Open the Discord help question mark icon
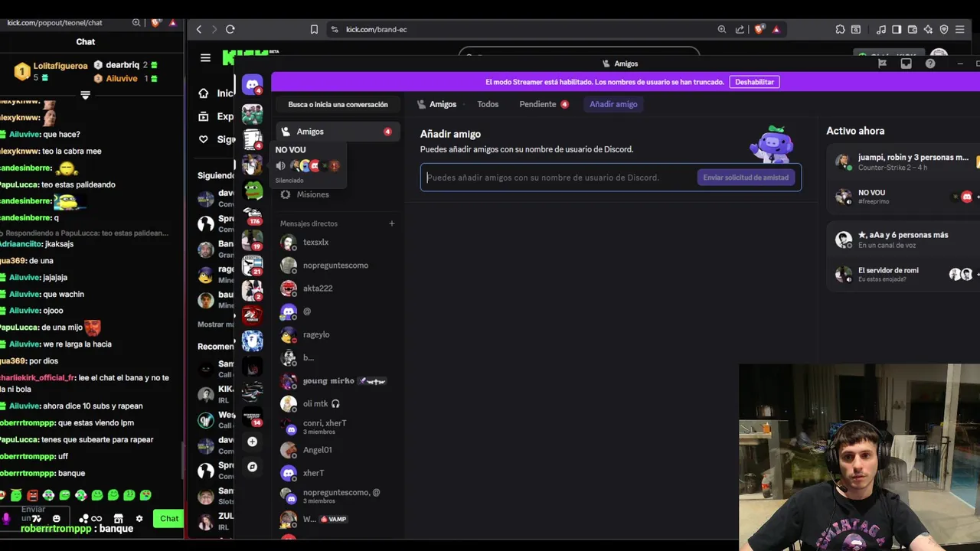Screen dimensions: 980x551 click(930, 64)
